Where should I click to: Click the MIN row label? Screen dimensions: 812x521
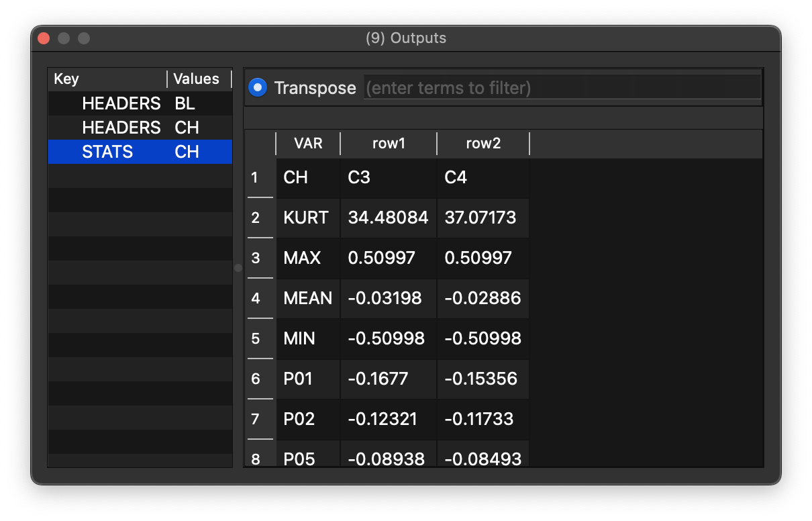click(306, 338)
